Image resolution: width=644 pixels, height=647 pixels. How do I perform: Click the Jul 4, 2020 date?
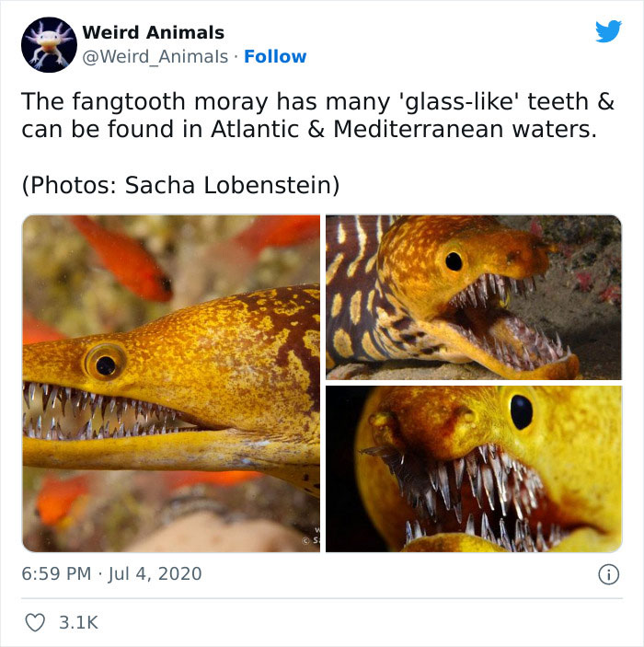pos(155,574)
